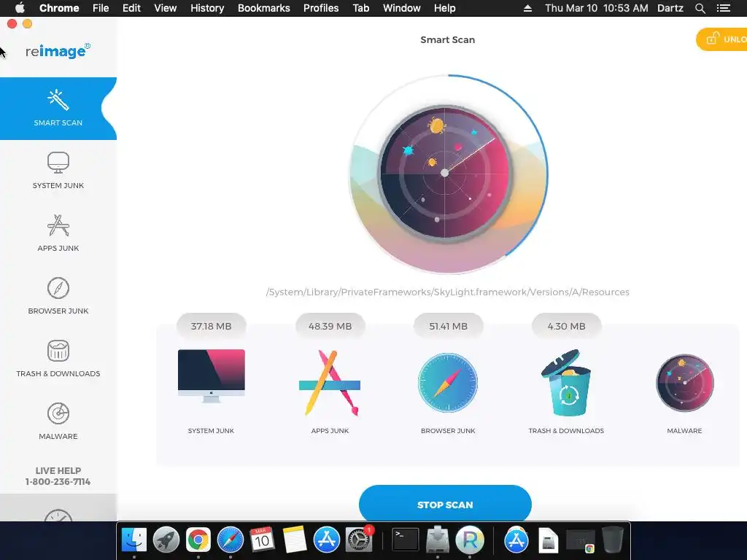747x560 pixels.
Task: Open Control Center list icon in menu bar
Action: tap(723, 8)
